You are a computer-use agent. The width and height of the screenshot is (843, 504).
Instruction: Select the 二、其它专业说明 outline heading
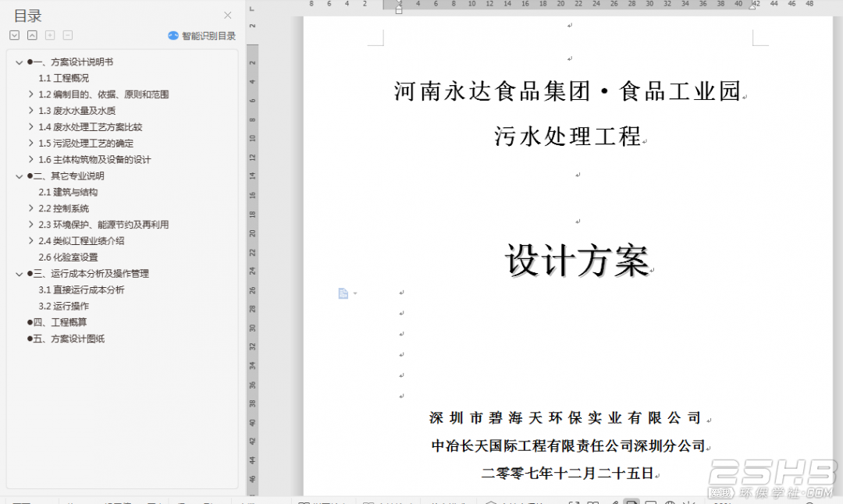coord(66,176)
